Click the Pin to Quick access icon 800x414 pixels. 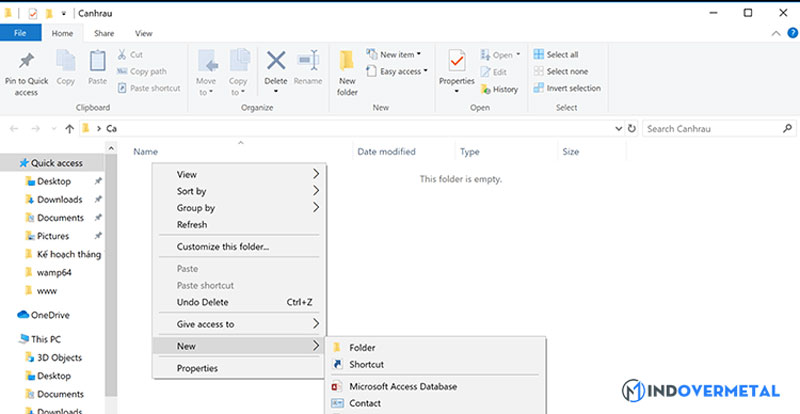26,62
